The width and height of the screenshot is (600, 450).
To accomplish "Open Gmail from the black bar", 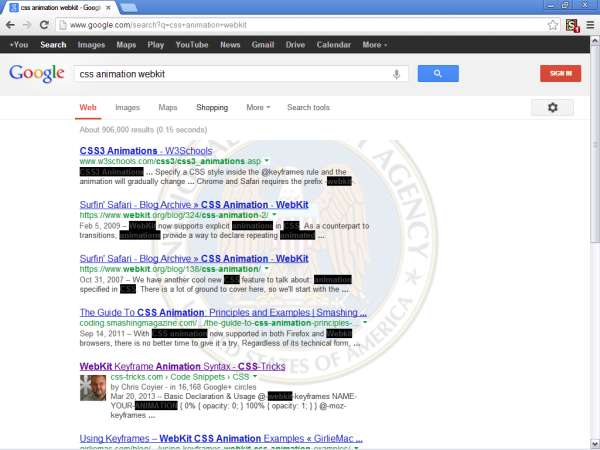I will click(x=263, y=45).
